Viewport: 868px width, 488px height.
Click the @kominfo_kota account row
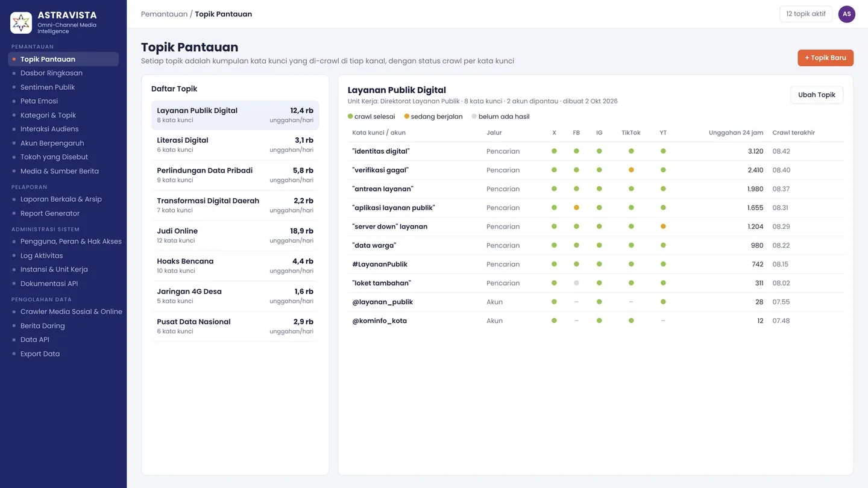[x=596, y=321]
